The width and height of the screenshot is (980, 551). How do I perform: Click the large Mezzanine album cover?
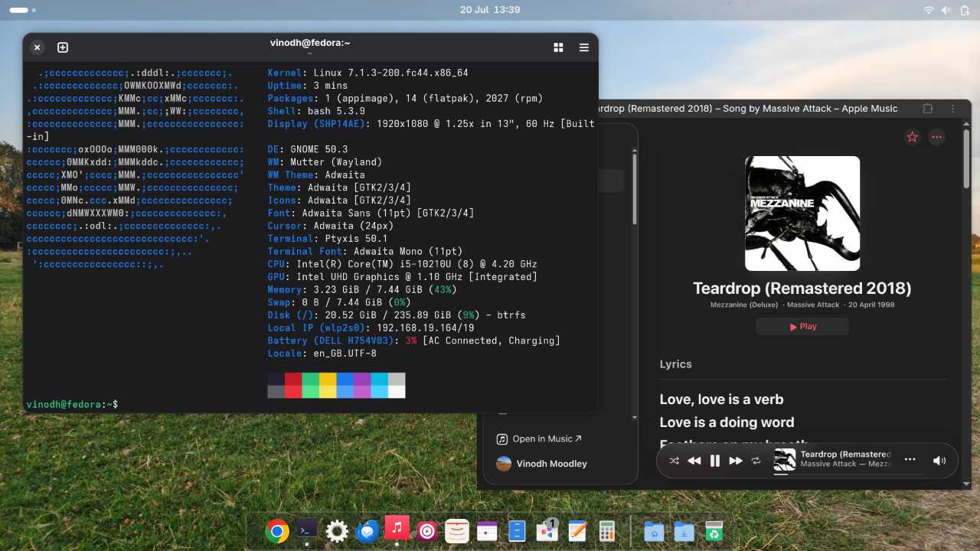click(802, 214)
